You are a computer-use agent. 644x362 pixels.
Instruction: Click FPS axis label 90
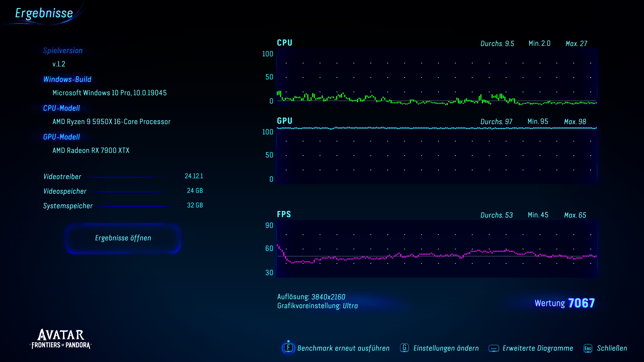[x=269, y=225]
